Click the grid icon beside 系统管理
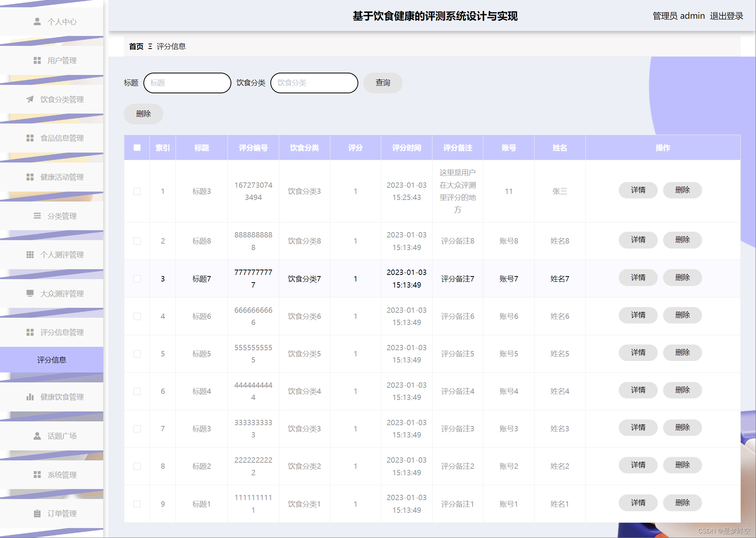The image size is (756, 538). pyautogui.click(x=37, y=475)
